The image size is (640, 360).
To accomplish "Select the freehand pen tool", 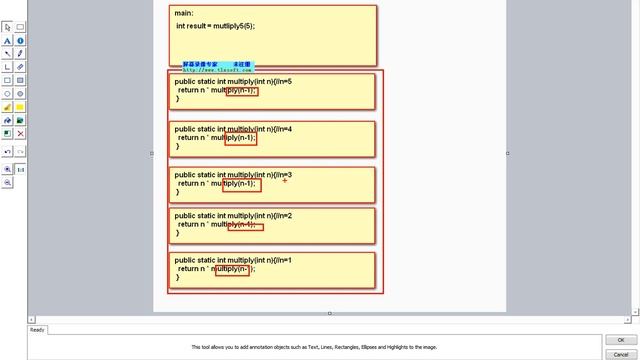I will [20, 54].
